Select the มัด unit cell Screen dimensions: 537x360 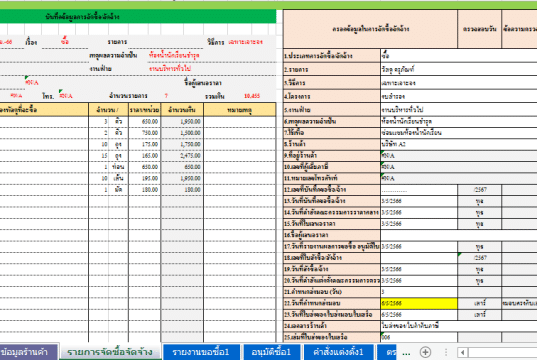118,189
